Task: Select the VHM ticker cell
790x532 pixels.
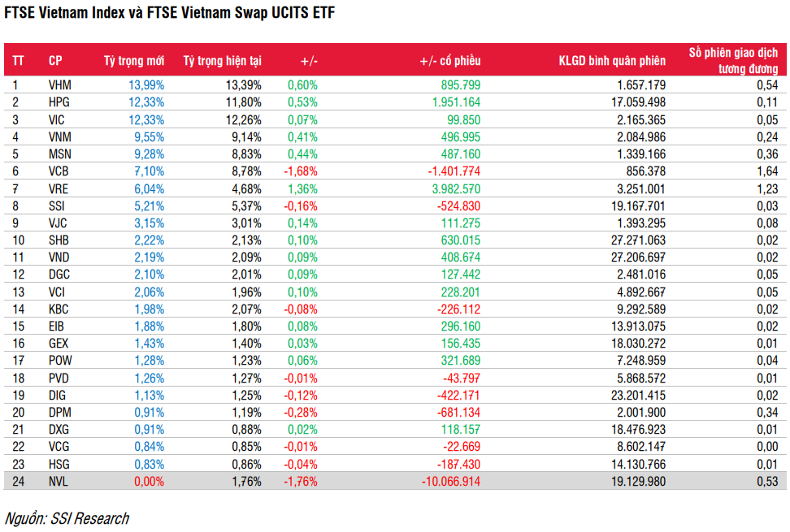Action: pyautogui.click(x=60, y=84)
